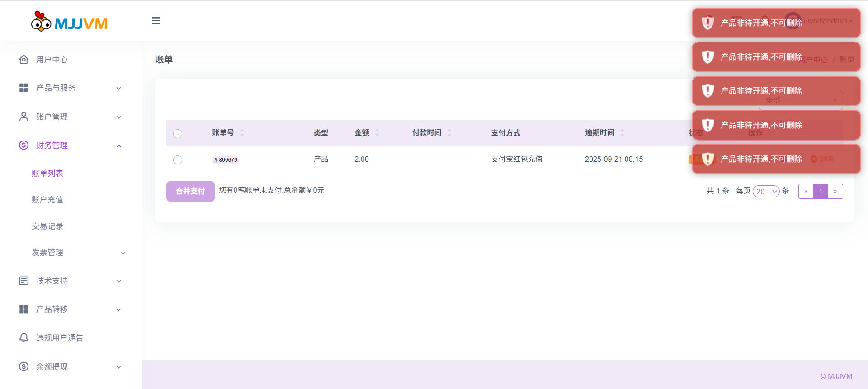868x389 pixels.
Task: Open the per-page count dropdown showing 20
Action: pos(766,191)
